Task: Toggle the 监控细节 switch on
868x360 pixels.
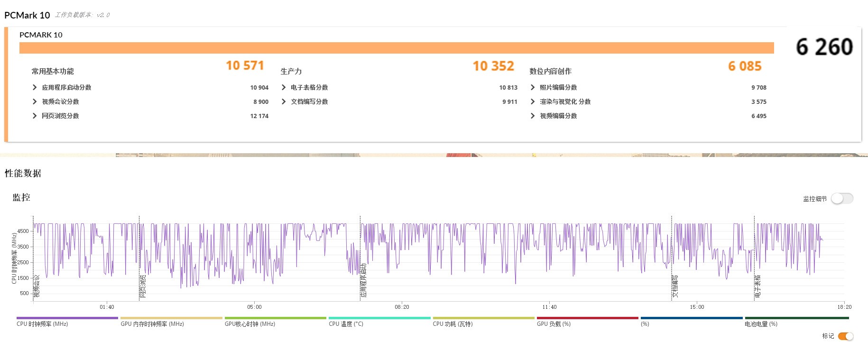Action: [842, 199]
